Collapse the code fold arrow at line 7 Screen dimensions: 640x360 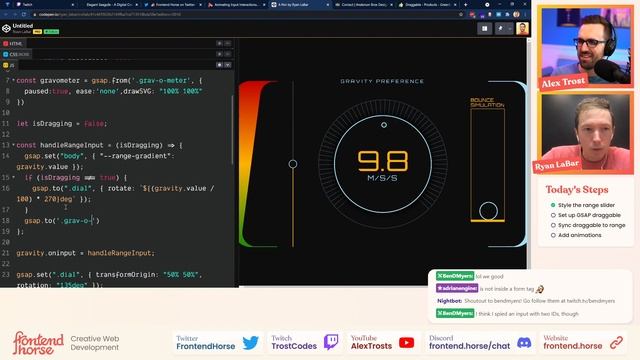13,80
